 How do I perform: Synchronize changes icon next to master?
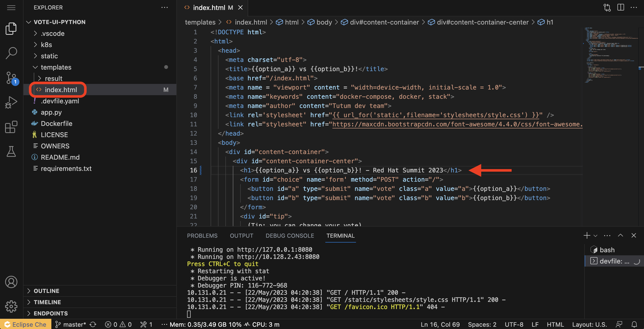[93, 324]
